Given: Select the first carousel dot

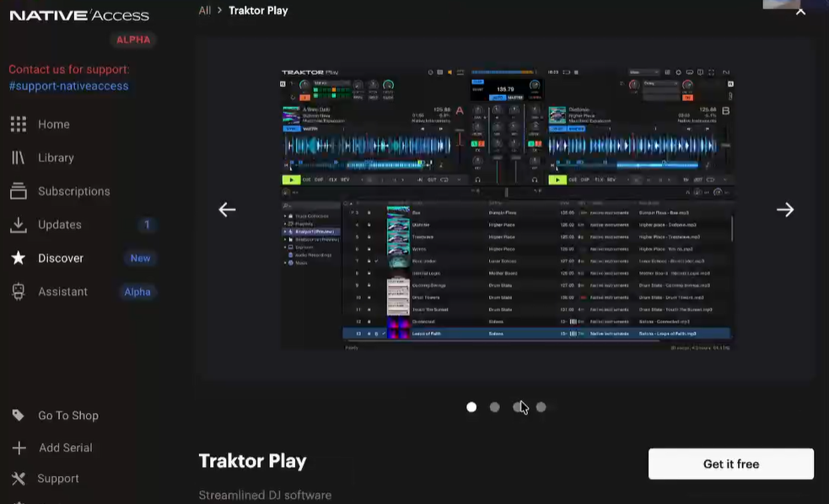Looking at the screenshot, I should 471,407.
